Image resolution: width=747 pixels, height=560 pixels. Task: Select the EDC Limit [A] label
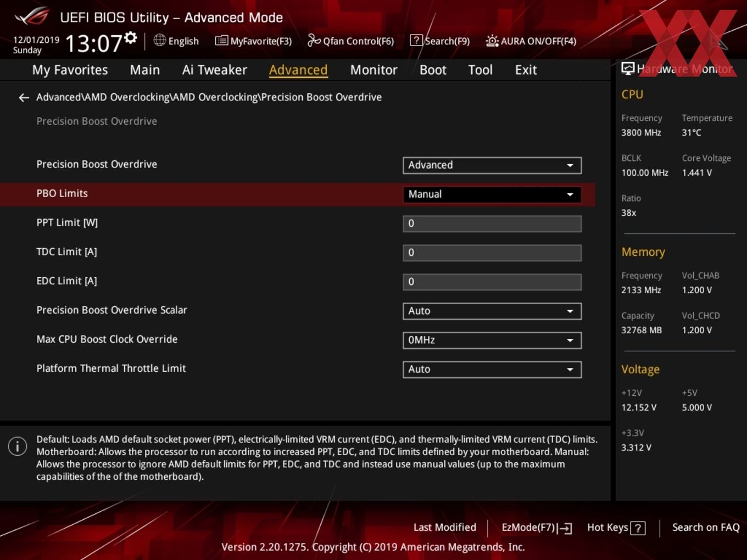click(66, 281)
